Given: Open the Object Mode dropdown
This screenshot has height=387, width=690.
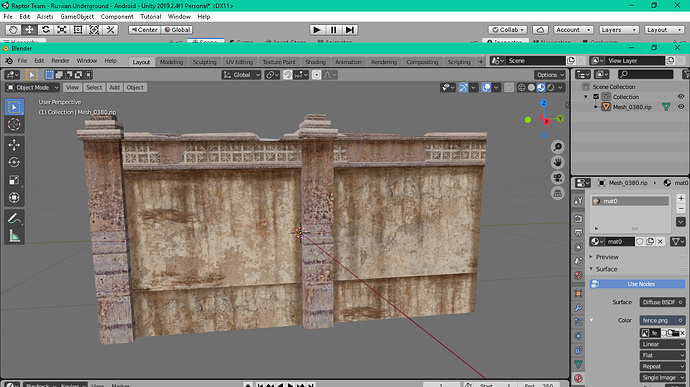Looking at the screenshot, I should 33,88.
